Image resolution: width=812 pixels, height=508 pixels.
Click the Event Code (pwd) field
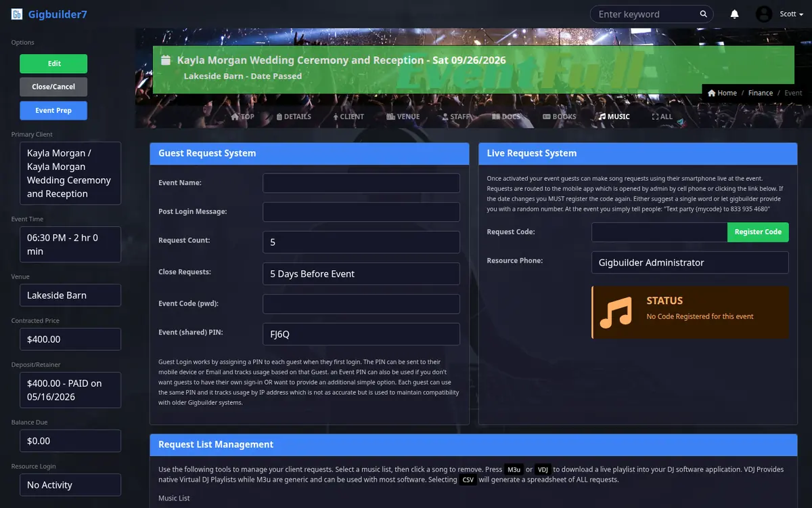[x=361, y=303]
